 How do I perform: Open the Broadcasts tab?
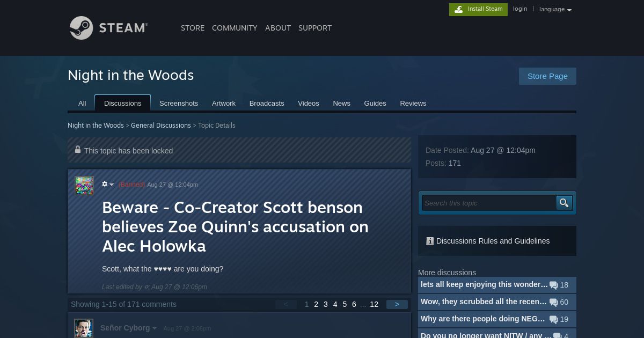pyautogui.click(x=267, y=104)
